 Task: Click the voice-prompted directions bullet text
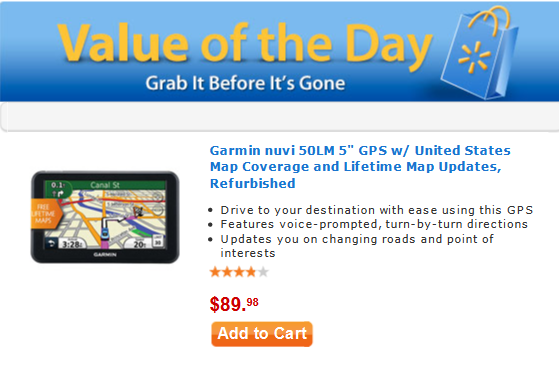(374, 224)
